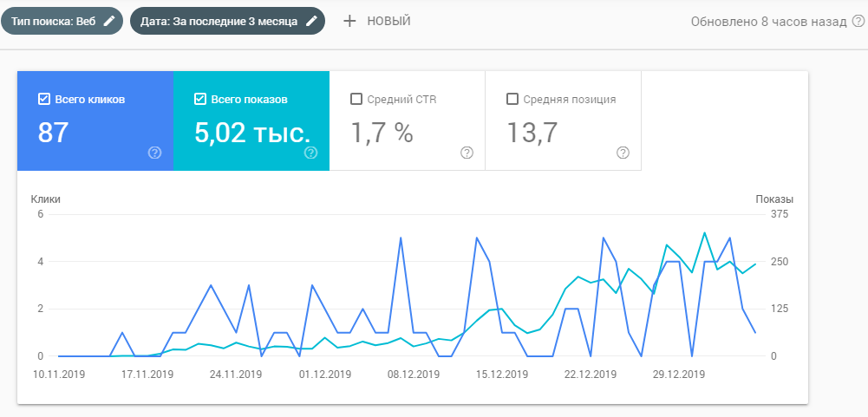
Task: Click the average CTR value '1,7 %'
Action: tap(382, 133)
